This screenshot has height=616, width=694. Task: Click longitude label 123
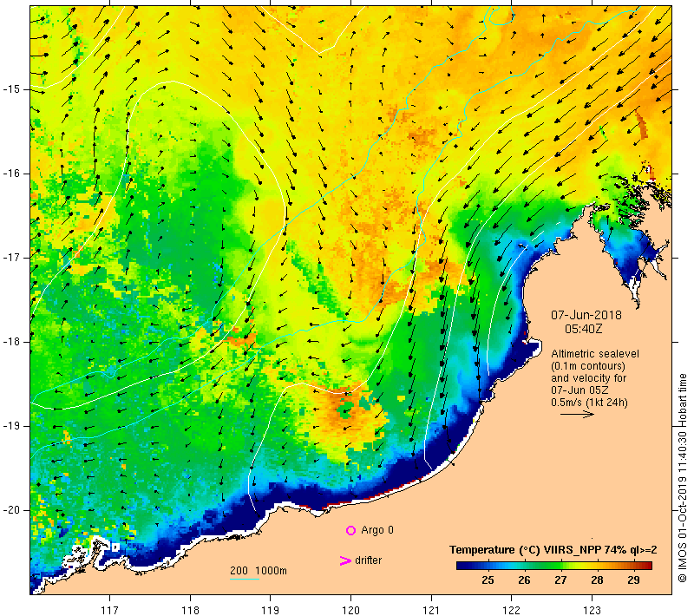pos(593,610)
